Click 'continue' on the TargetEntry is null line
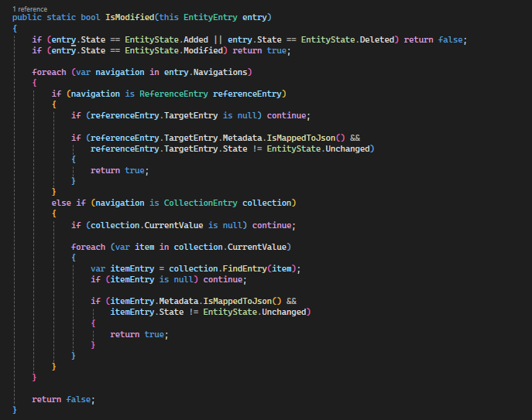 (x=287, y=115)
